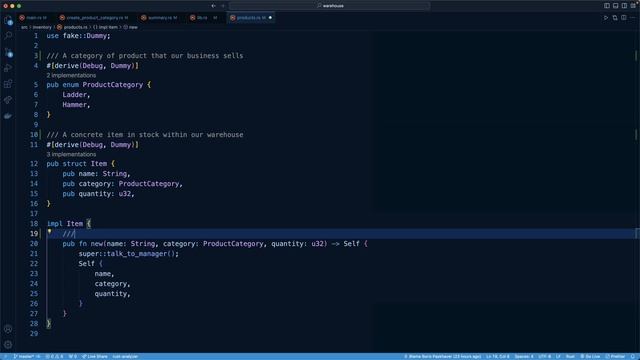Switch to the create_product_category.rs tab
The image size is (640, 360).
(x=96, y=18)
